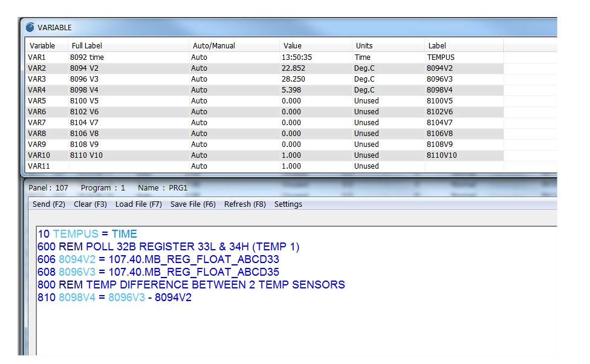Image resolution: width=590 pixels, height=364 pixels.
Task: Select Clear (F3) in program toolbar
Action: coord(90,204)
